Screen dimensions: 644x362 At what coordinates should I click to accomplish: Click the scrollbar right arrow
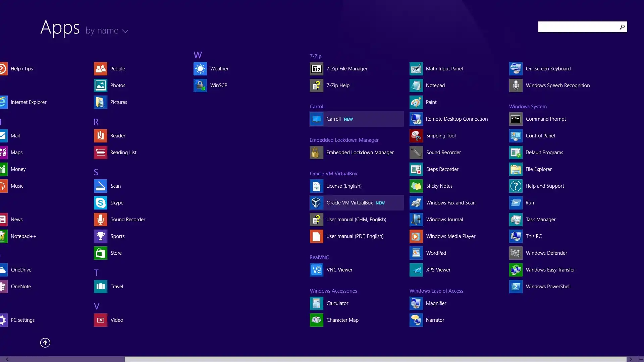[x=631, y=359]
